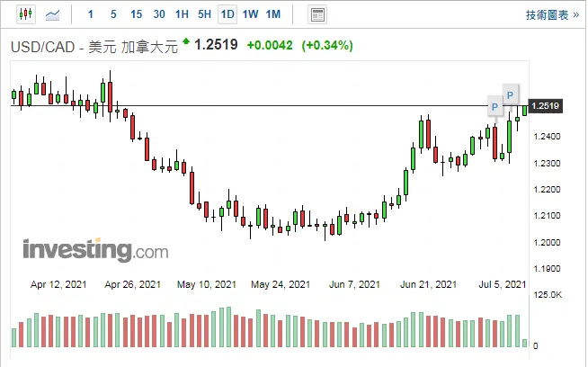Open the 技術圖表 technical chart link
This screenshot has width=588, height=367.
point(552,15)
